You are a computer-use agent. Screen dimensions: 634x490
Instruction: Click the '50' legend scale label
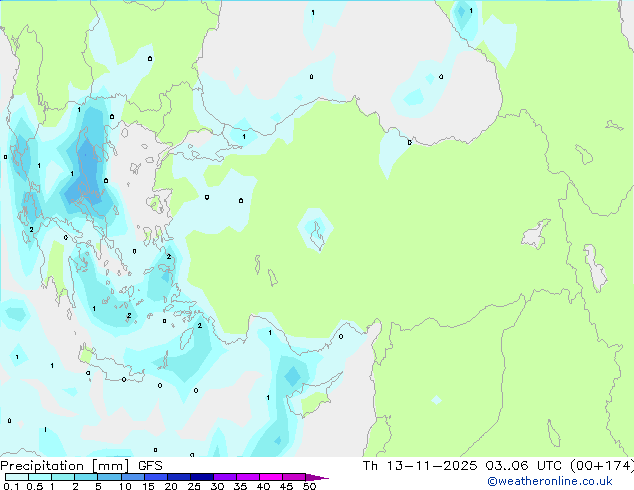(309, 486)
